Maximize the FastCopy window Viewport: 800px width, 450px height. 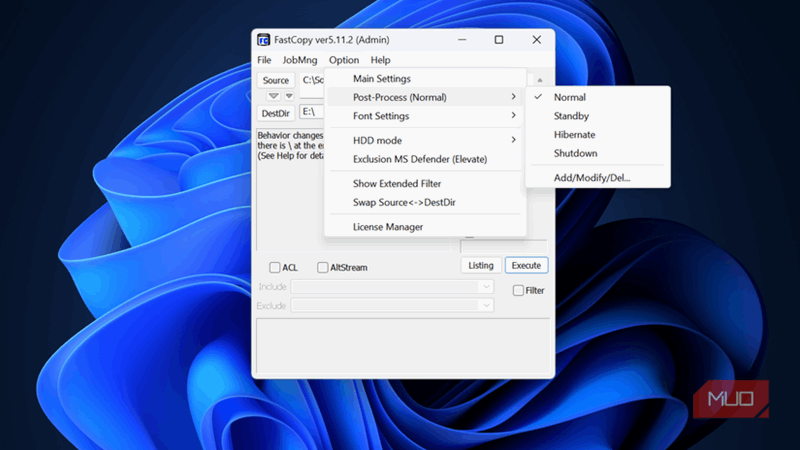point(499,40)
